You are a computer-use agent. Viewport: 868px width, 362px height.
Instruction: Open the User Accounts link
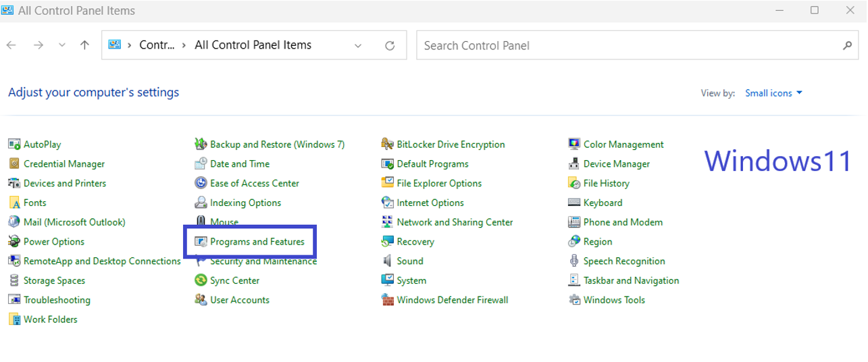tap(239, 300)
